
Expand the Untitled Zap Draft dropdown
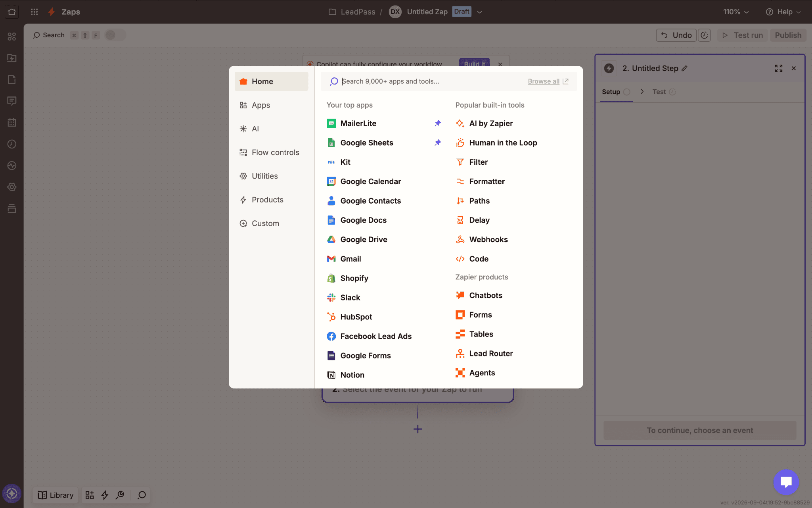click(x=479, y=12)
